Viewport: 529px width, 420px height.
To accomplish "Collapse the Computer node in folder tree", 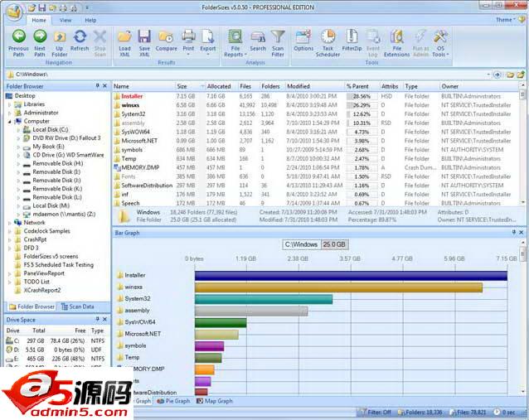I will coord(7,121).
